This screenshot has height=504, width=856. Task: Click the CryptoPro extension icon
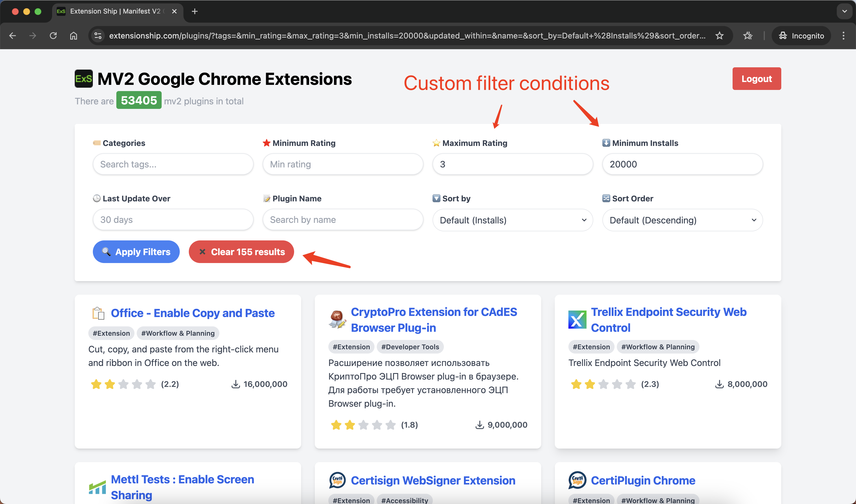[337, 320]
